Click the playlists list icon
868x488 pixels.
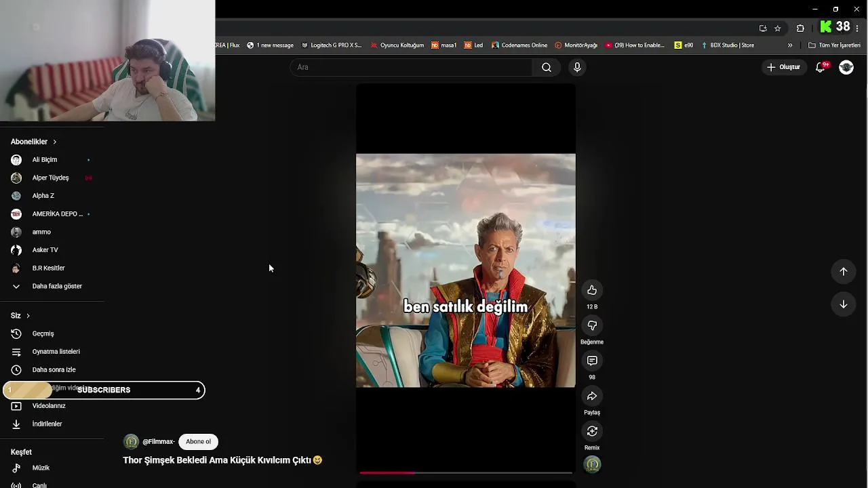(x=16, y=352)
